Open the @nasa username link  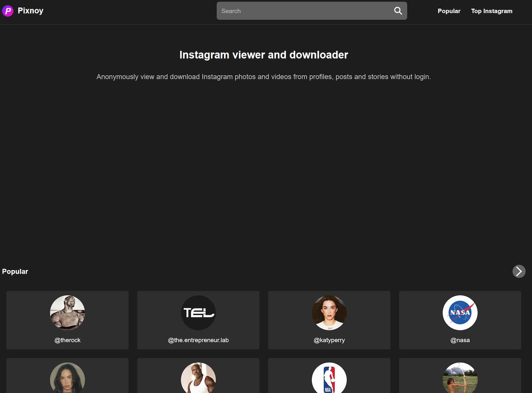coord(460,340)
